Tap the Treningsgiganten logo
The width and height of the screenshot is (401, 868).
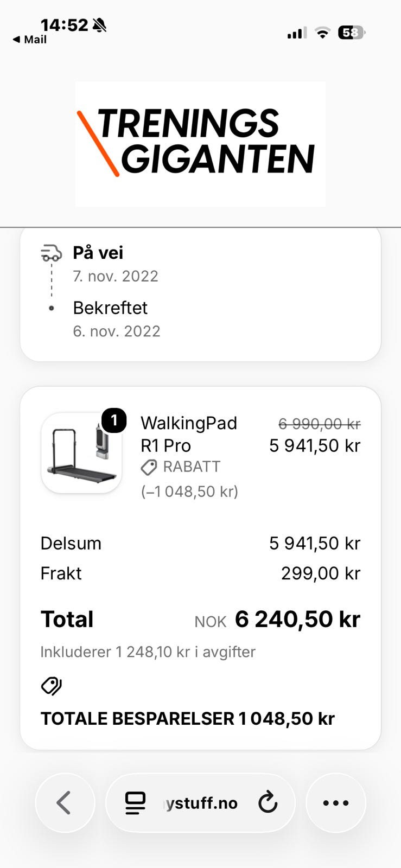point(200,144)
